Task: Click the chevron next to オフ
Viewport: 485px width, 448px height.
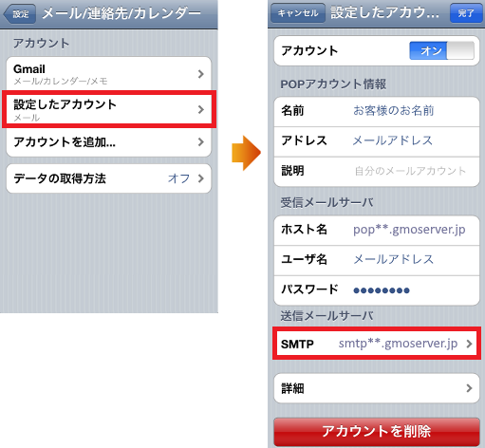Action: click(x=200, y=178)
